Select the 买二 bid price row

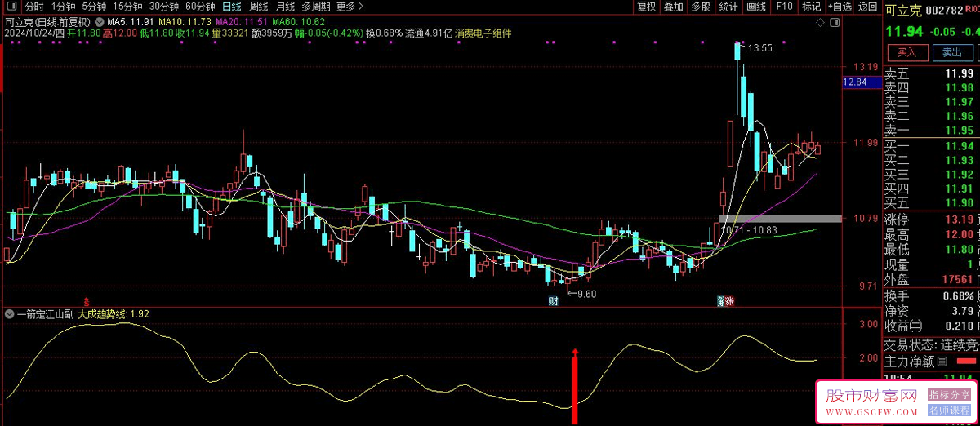coord(931,160)
